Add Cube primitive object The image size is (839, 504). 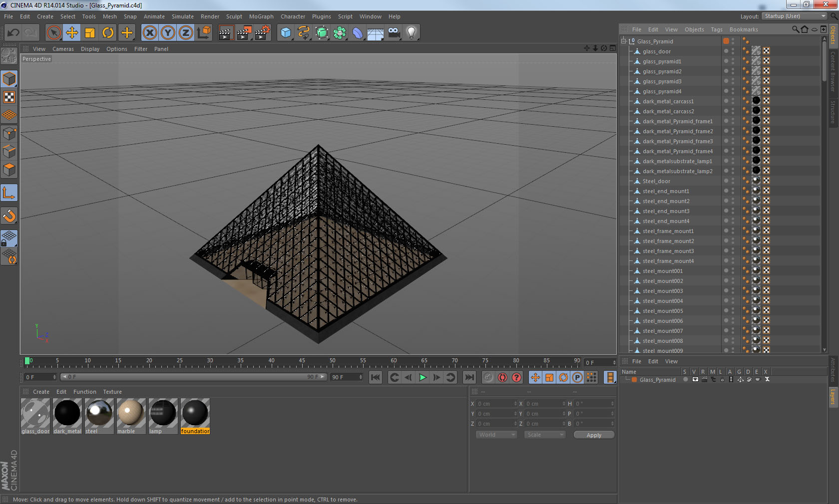click(x=286, y=33)
